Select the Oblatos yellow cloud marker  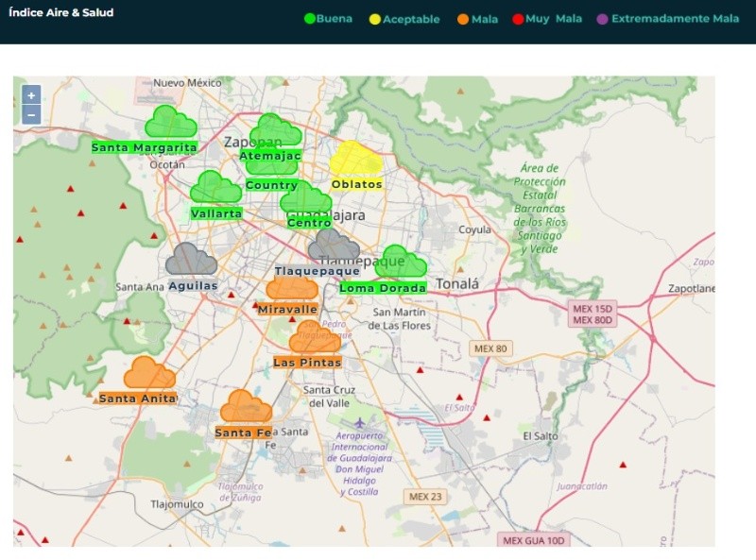[x=355, y=159]
